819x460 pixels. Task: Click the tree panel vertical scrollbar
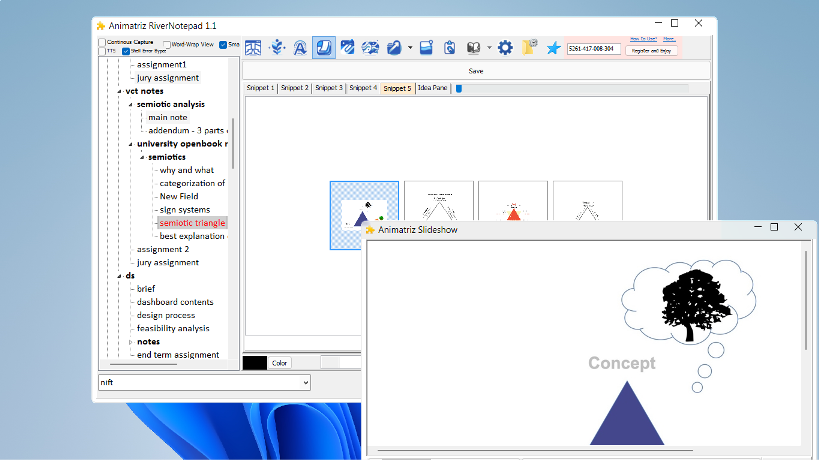pos(233,144)
